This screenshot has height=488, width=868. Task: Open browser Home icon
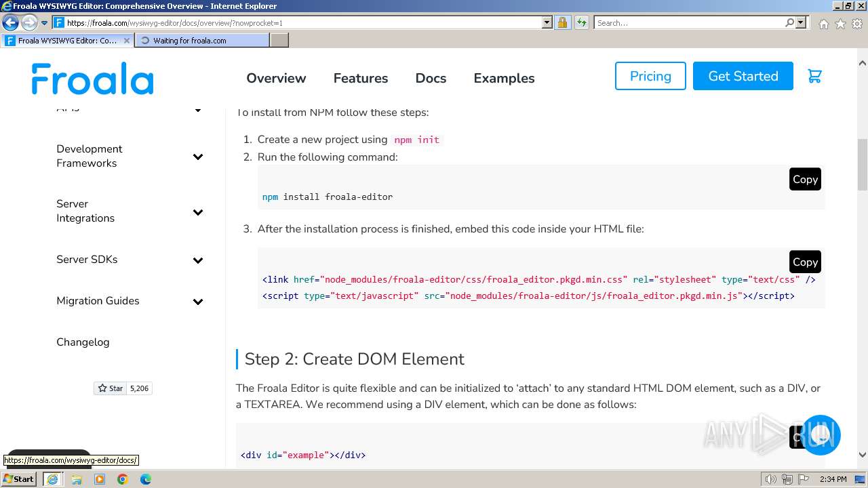[x=823, y=23]
